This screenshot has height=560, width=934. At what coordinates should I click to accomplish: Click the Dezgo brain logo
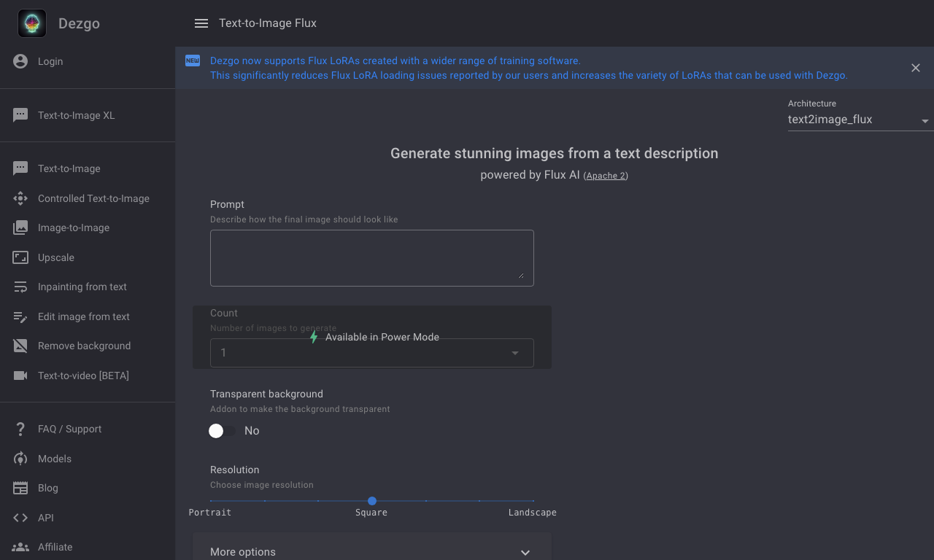pyautogui.click(x=32, y=23)
